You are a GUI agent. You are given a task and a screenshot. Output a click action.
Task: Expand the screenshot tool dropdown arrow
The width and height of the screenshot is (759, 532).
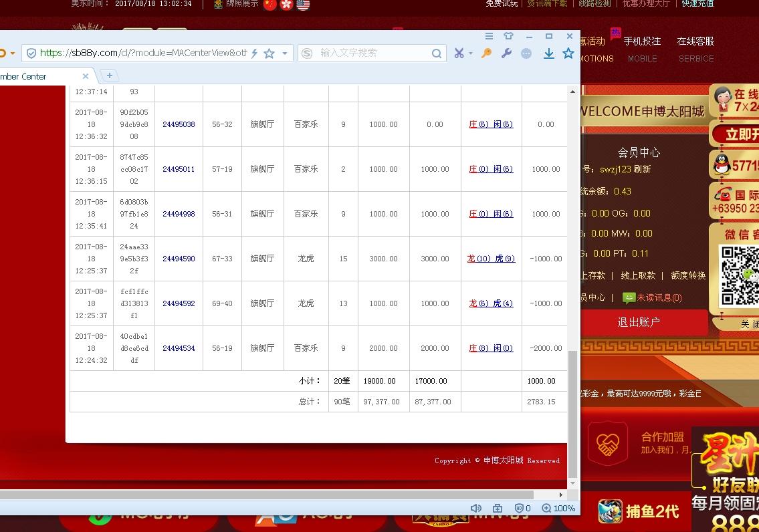471,53
